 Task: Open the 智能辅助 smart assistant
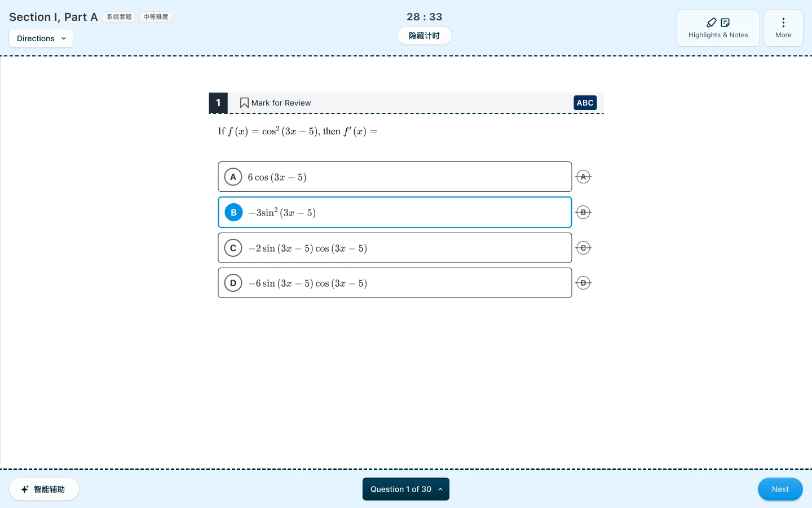[x=44, y=489]
